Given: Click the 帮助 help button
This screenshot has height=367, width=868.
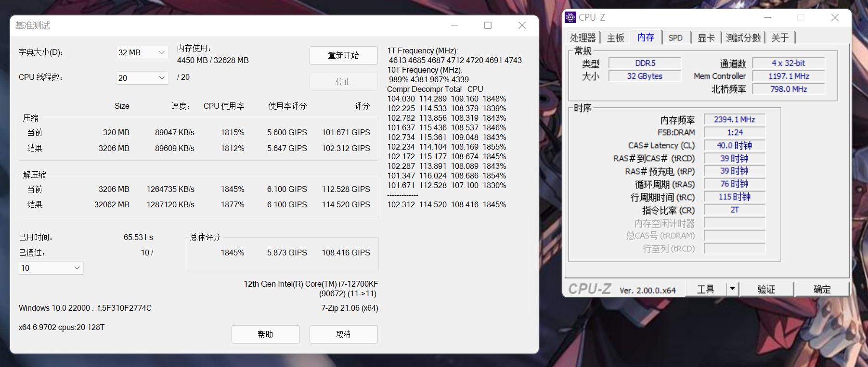Looking at the screenshot, I should click(x=265, y=334).
